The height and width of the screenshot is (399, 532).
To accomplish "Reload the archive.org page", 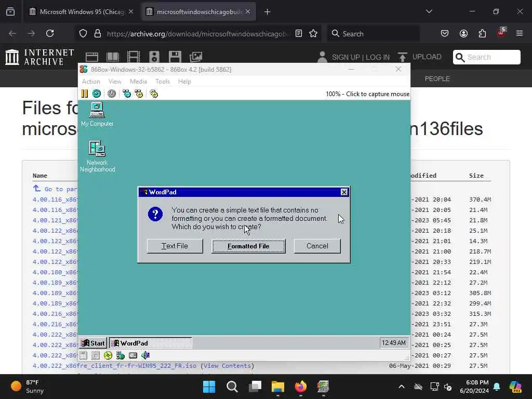I will pyautogui.click(x=50, y=33).
